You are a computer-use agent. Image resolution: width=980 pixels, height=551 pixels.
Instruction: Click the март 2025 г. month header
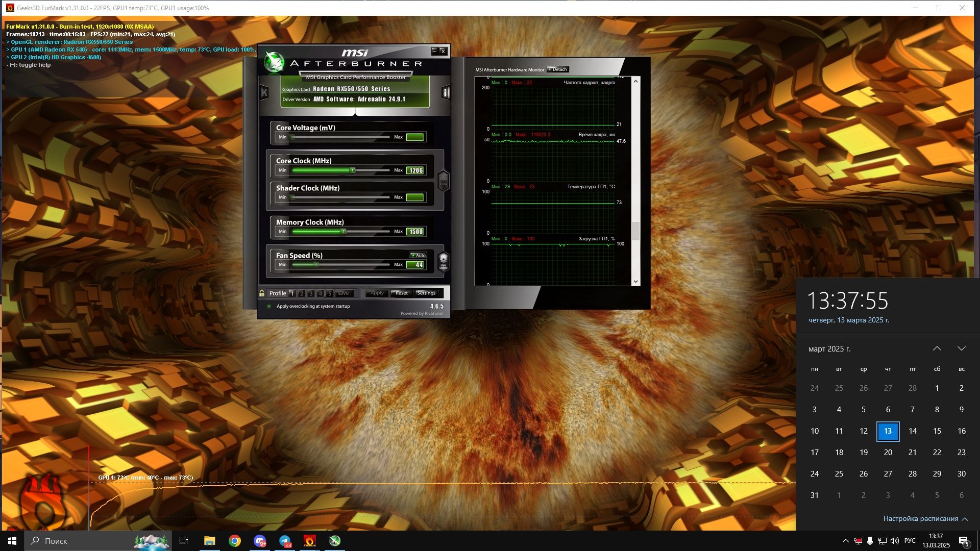pos(829,349)
